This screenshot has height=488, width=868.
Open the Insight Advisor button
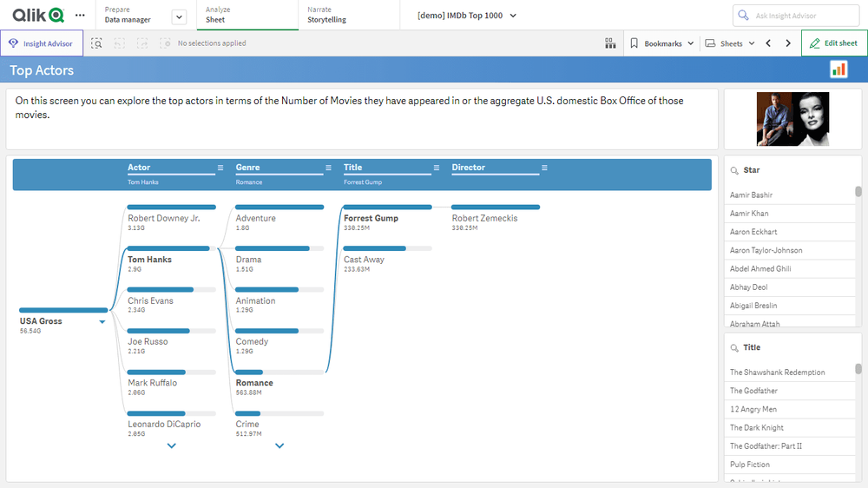tap(42, 43)
